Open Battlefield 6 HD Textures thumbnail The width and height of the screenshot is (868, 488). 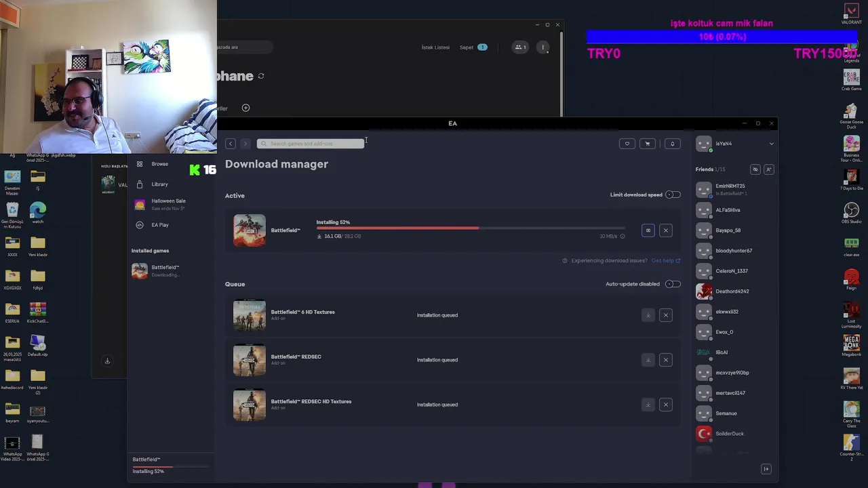click(x=250, y=315)
